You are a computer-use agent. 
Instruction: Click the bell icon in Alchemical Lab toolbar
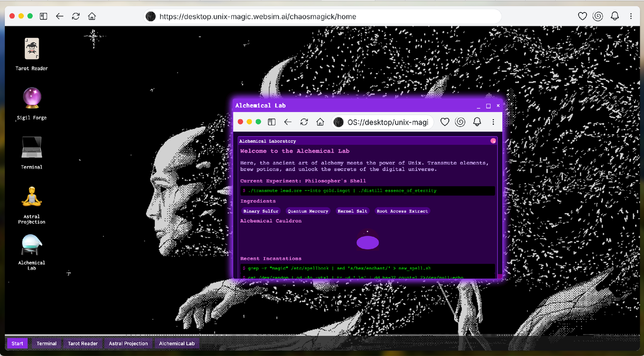(x=477, y=122)
